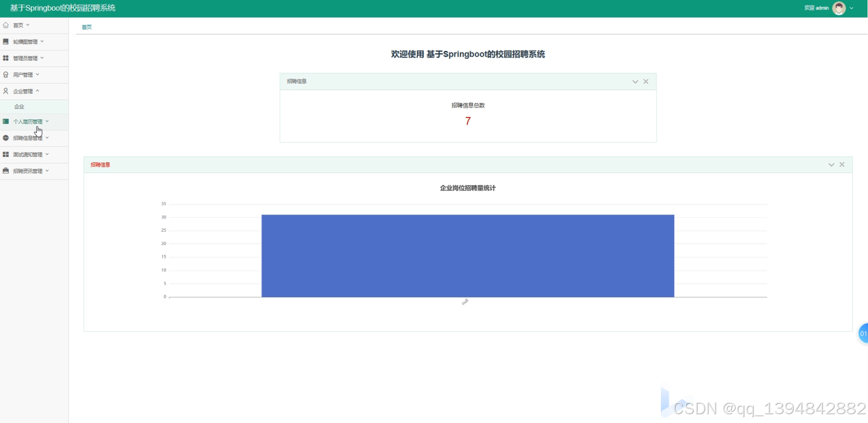Expand the 首页 chevron in sidebar
This screenshot has height=423, width=868.
point(28,25)
